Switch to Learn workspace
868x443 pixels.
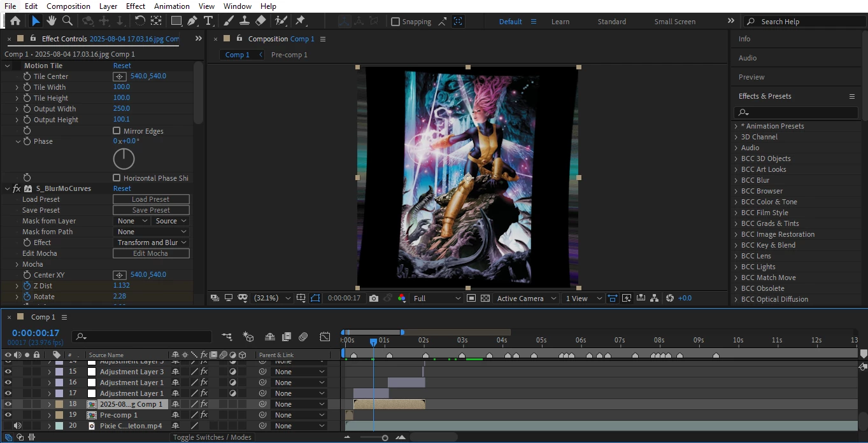(560, 22)
